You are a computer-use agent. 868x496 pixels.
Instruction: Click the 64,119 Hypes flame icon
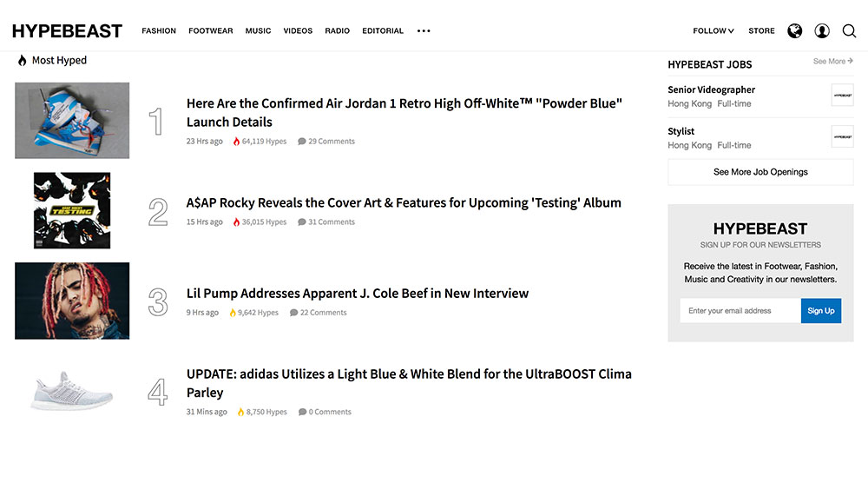(x=236, y=142)
